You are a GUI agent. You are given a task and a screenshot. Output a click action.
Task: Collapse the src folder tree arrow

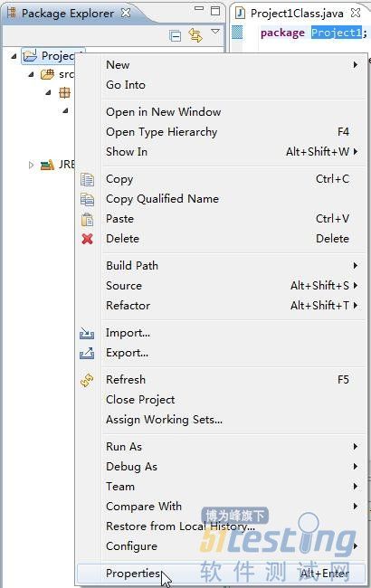(31, 75)
